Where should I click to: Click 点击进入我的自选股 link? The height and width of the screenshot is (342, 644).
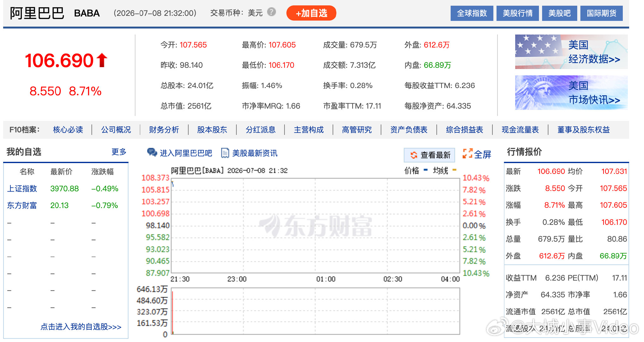point(81,326)
